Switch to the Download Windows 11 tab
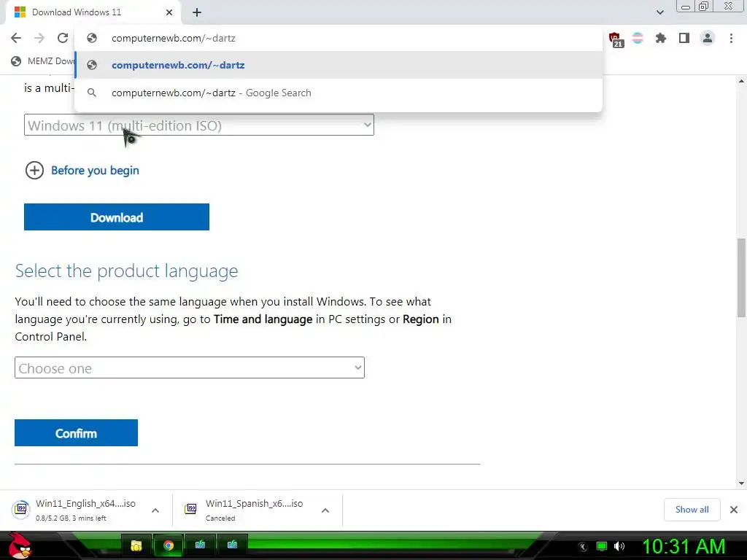 pos(93,12)
